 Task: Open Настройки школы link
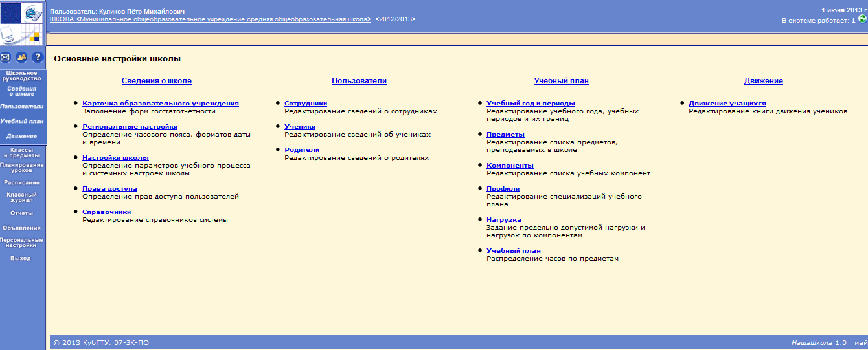tap(115, 157)
